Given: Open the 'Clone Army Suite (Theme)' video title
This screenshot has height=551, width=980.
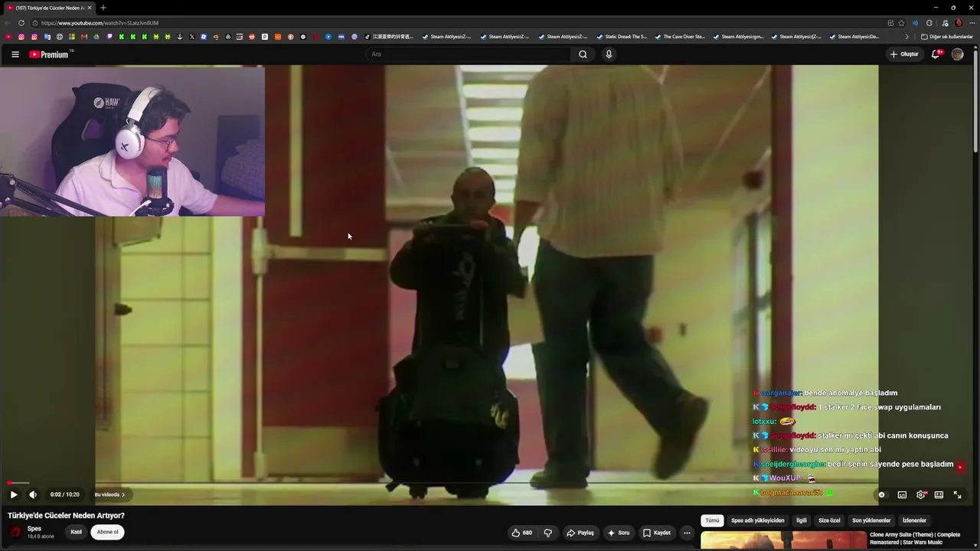Looking at the screenshot, I should 915,538.
